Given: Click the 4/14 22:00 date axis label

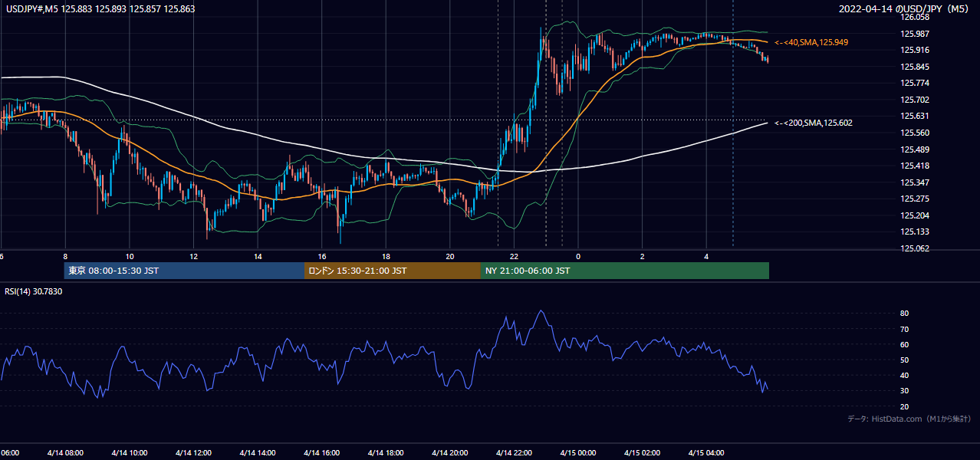Looking at the screenshot, I should pos(514,452).
